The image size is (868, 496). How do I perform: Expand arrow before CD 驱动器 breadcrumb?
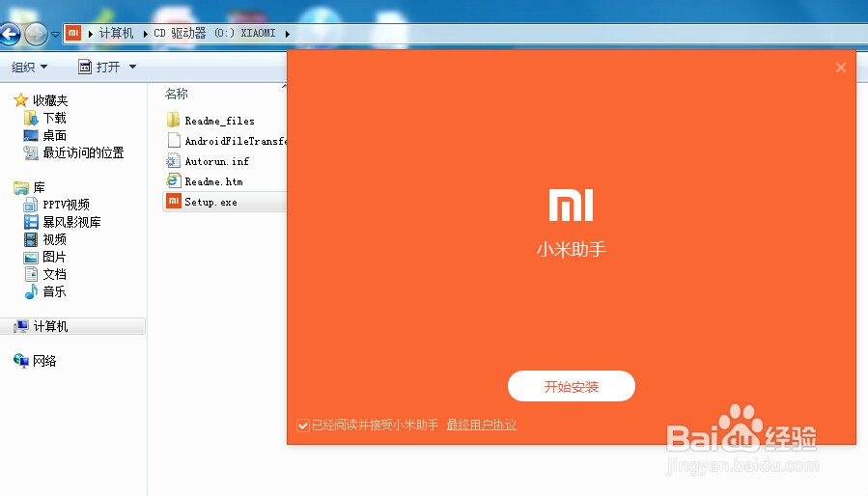point(145,34)
